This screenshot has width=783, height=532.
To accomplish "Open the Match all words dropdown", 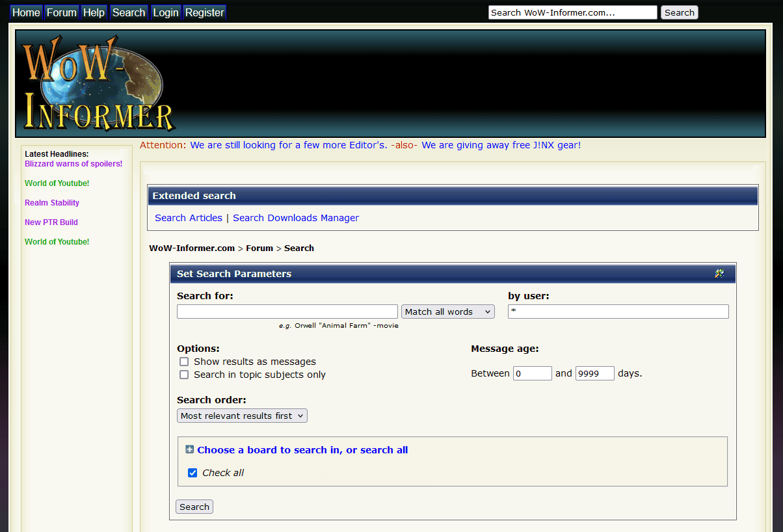I will (447, 312).
